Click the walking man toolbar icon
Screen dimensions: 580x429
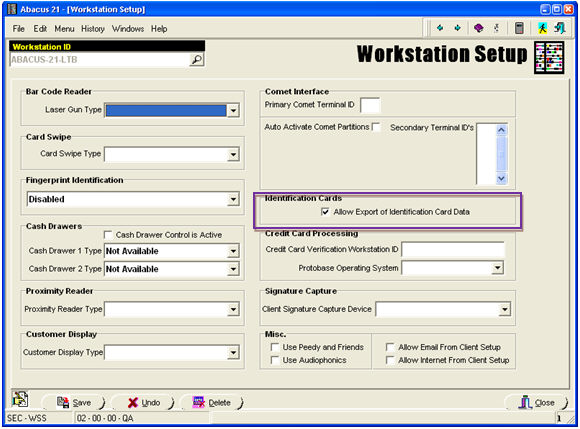542,28
